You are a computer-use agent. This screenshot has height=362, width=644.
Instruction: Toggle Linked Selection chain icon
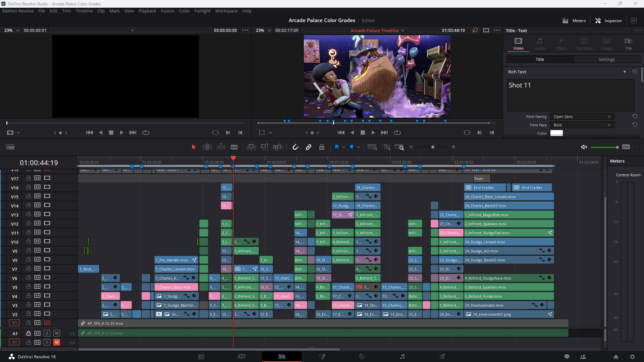pos(309,147)
